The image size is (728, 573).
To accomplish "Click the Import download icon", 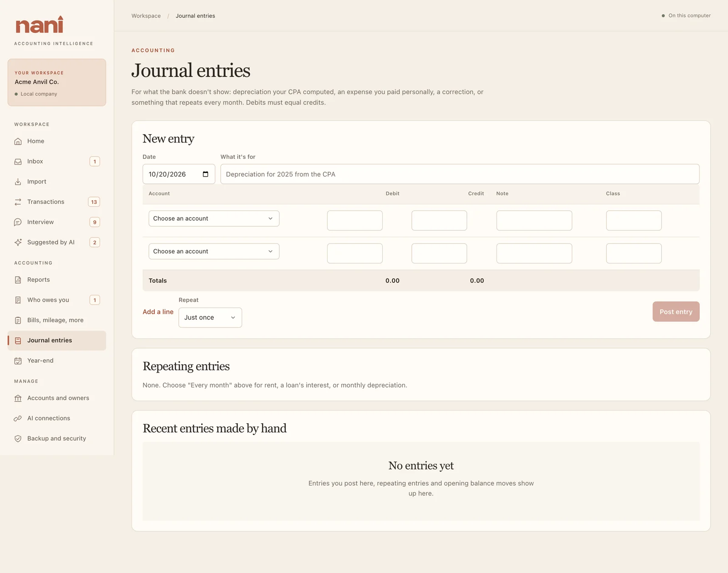I will pyautogui.click(x=18, y=182).
